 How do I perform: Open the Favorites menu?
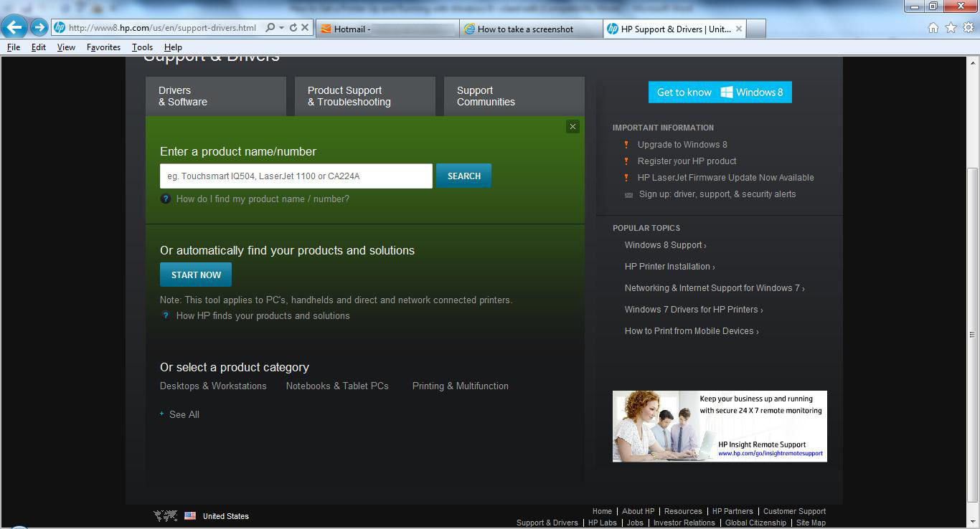click(x=103, y=47)
